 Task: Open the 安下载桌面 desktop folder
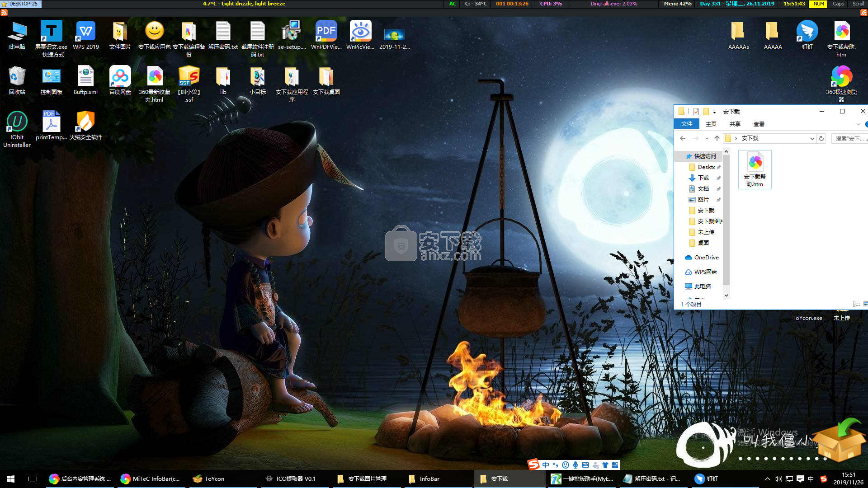[326, 80]
